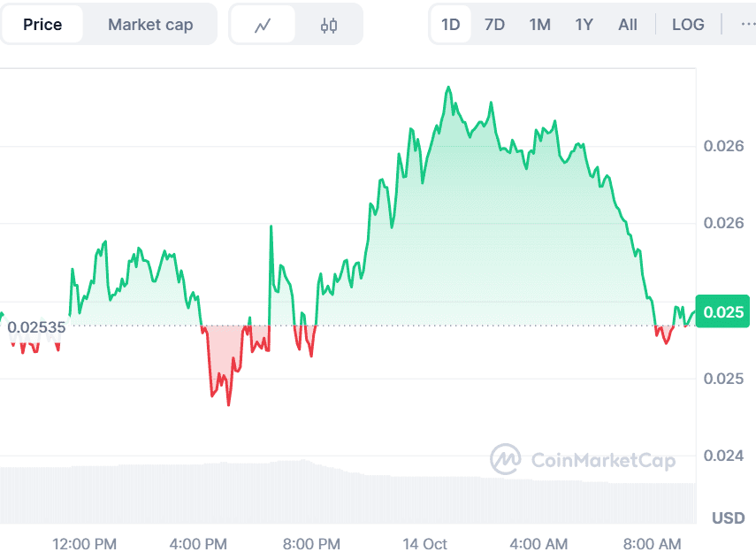Click the dotted baseline price 0.02535 label
Viewport: 756px width, 552px height.
pyautogui.click(x=36, y=327)
